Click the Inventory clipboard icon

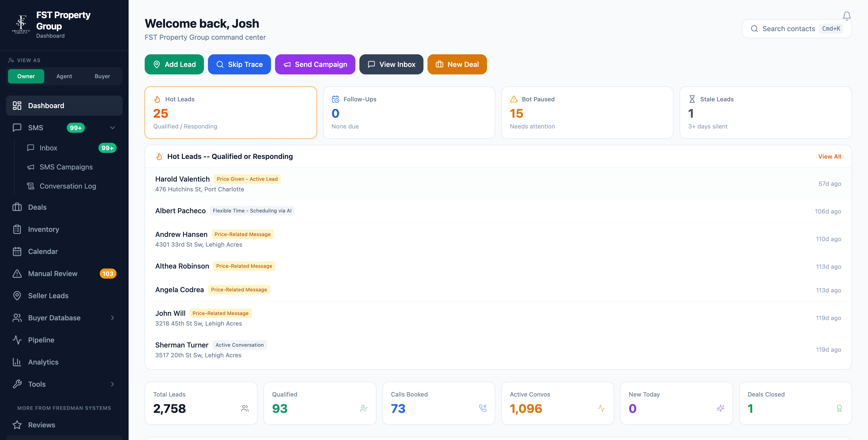(17, 230)
